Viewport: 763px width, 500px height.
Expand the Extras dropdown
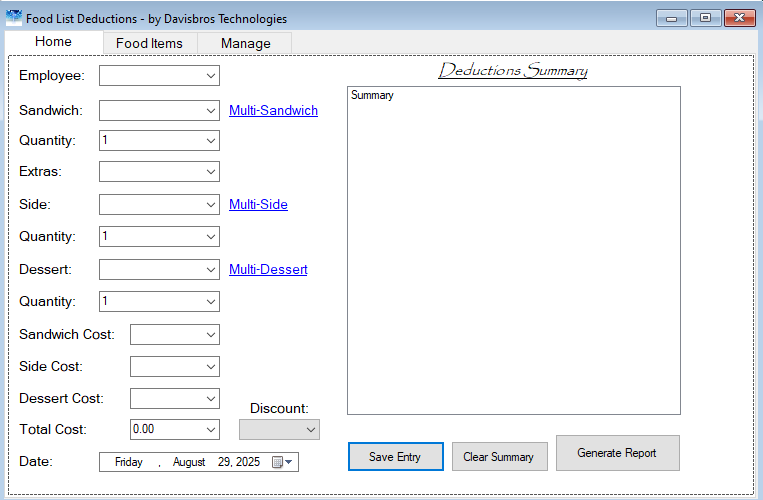tap(159, 172)
